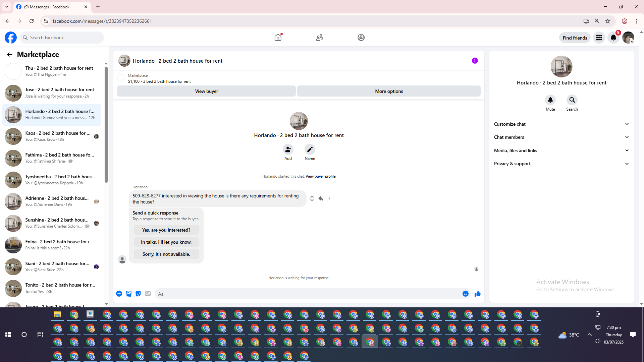
Task: Open more actions plus icon in composer
Action: 119,294
